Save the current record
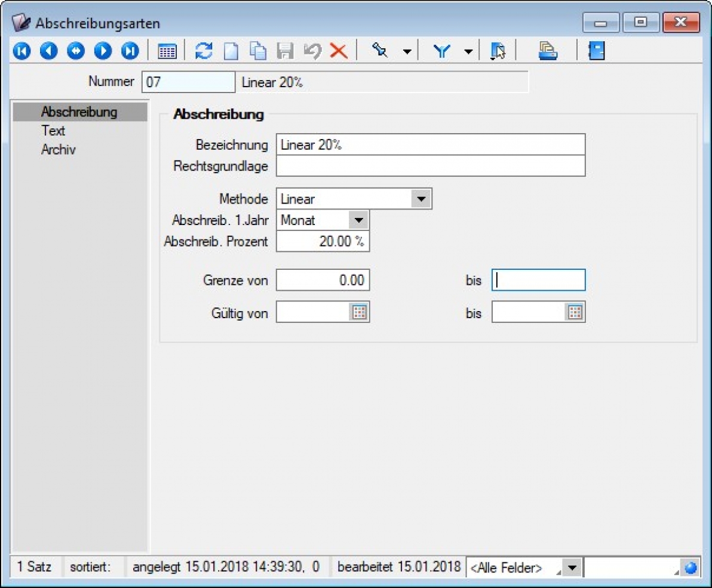Viewport: 712px width, 588px height. point(285,51)
